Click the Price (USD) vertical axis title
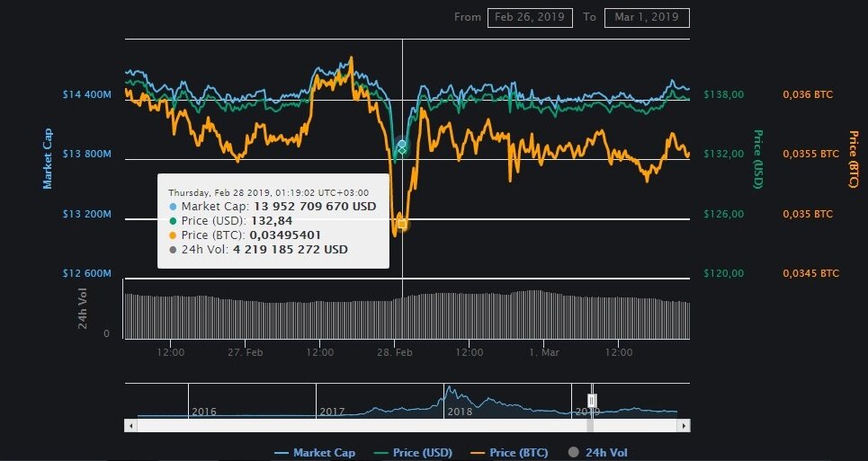 tap(757, 159)
